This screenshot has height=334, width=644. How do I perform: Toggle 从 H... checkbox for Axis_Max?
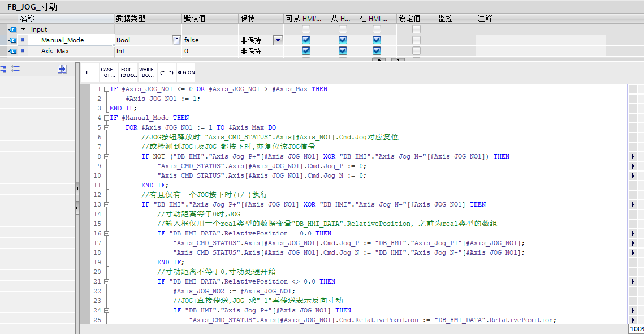coord(343,50)
